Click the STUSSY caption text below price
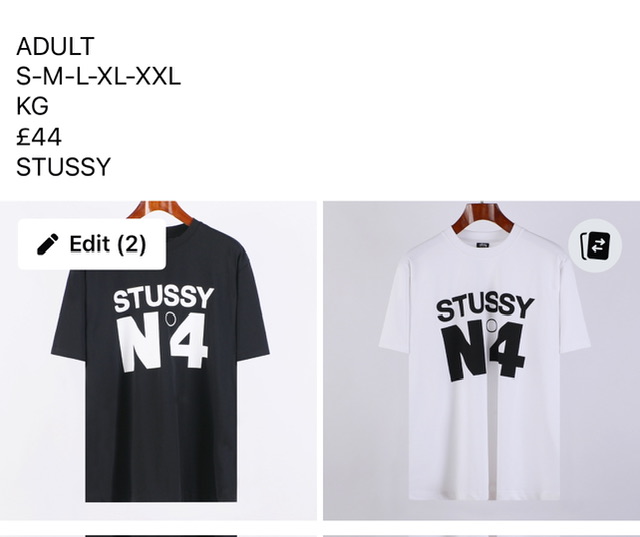The width and height of the screenshot is (640, 537). [x=64, y=167]
